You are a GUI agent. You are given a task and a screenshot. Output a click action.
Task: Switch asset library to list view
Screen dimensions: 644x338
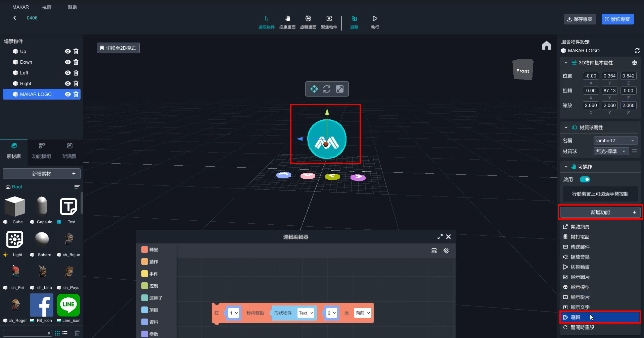(65, 333)
